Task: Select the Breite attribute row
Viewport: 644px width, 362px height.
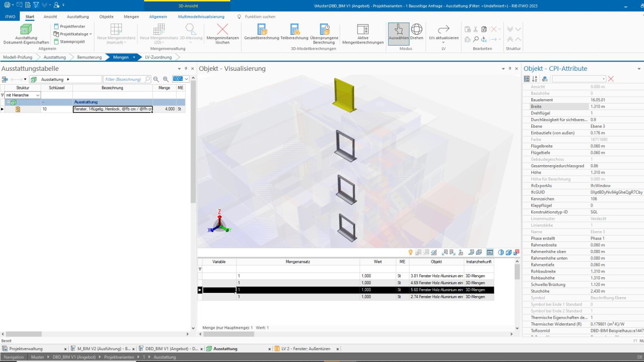Action: click(x=582, y=107)
